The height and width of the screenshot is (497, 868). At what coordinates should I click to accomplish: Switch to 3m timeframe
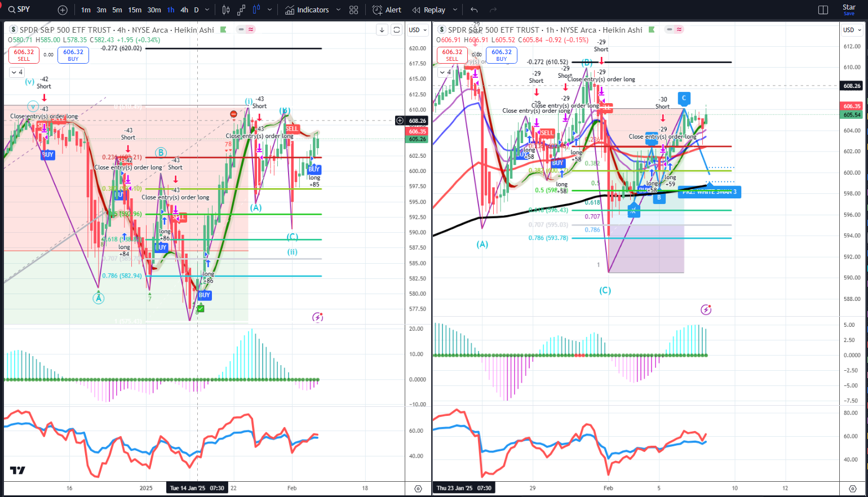pos(101,10)
